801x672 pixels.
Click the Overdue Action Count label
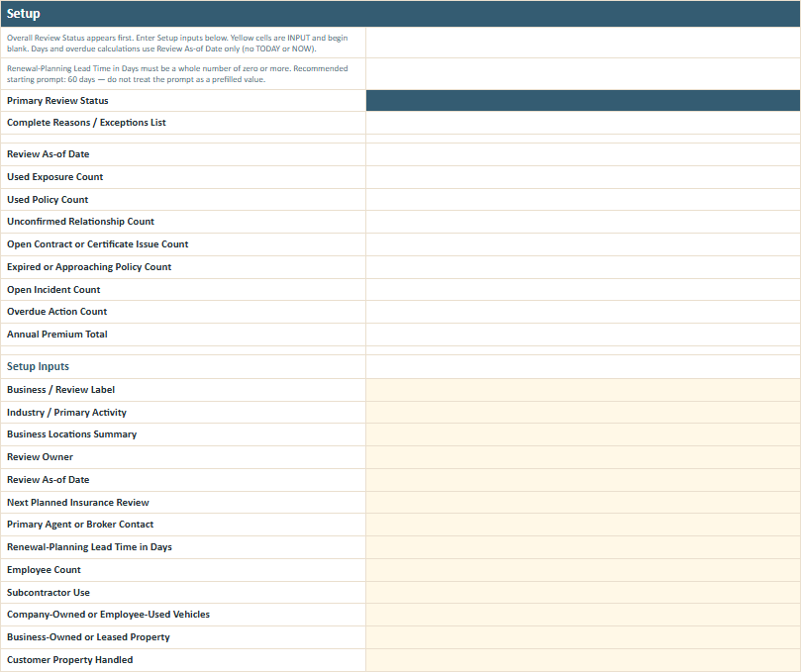[x=56, y=312]
